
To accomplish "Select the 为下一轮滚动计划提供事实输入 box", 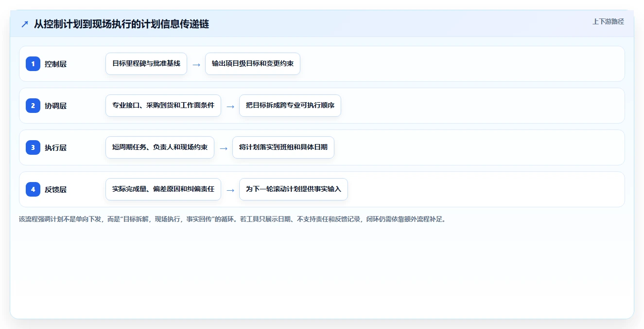I will [x=294, y=189].
